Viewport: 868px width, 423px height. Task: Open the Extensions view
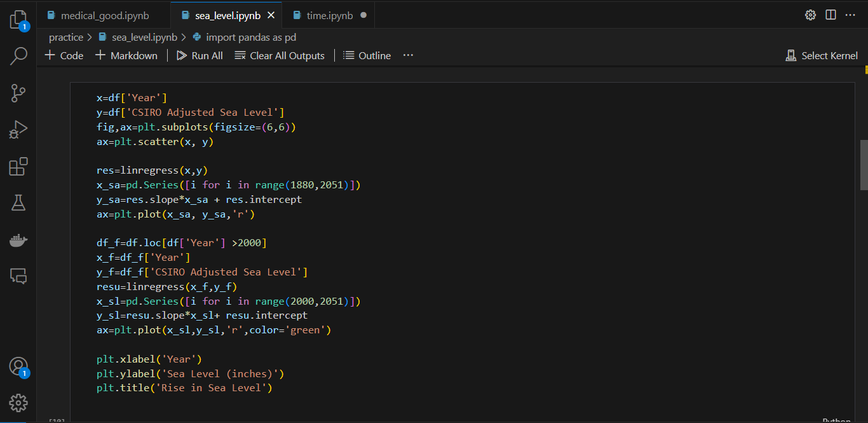click(x=18, y=167)
